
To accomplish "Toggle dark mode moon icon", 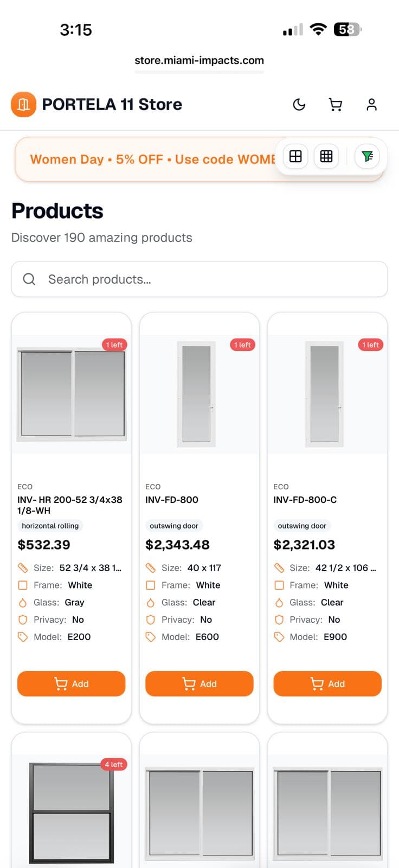I will (x=299, y=105).
